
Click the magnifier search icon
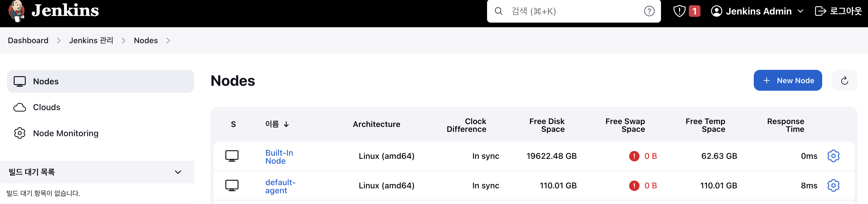pos(498,11)
